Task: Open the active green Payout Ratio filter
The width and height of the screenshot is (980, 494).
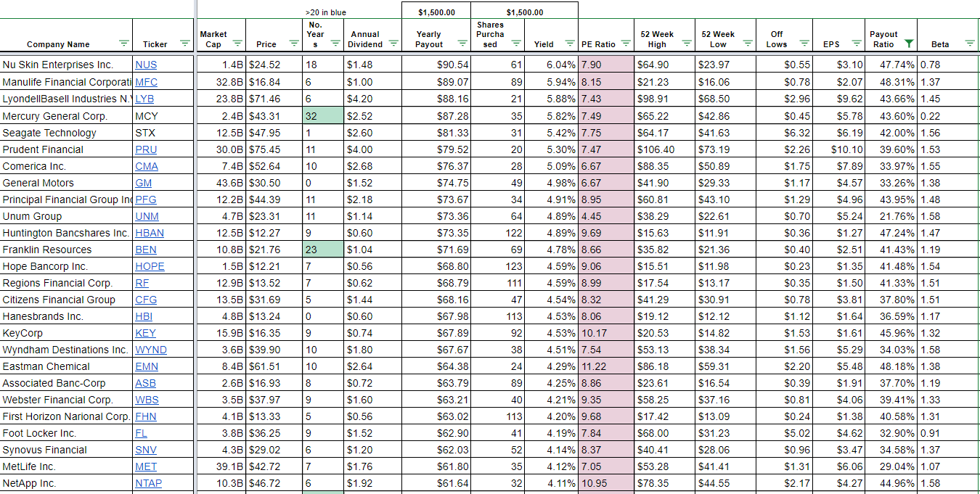Action: [x=909, y=44]
